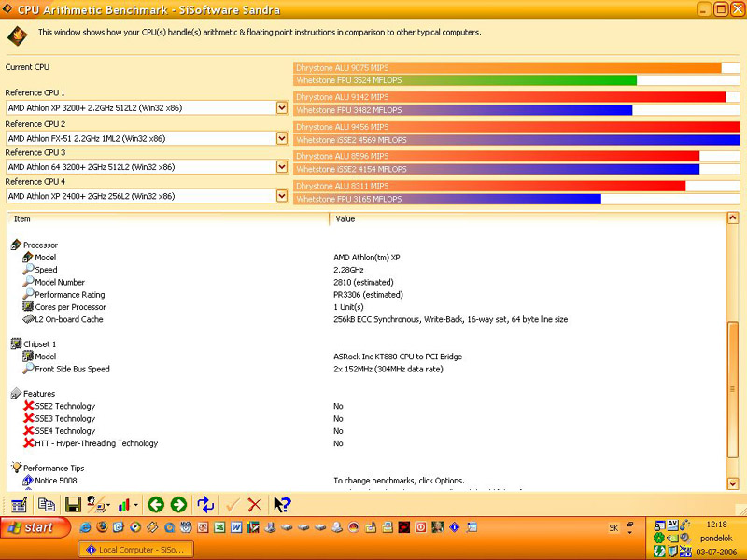This screenshot has width=747, height=560.
Task: Click the Copy results toolbar icon
Action: pos(46,504)
